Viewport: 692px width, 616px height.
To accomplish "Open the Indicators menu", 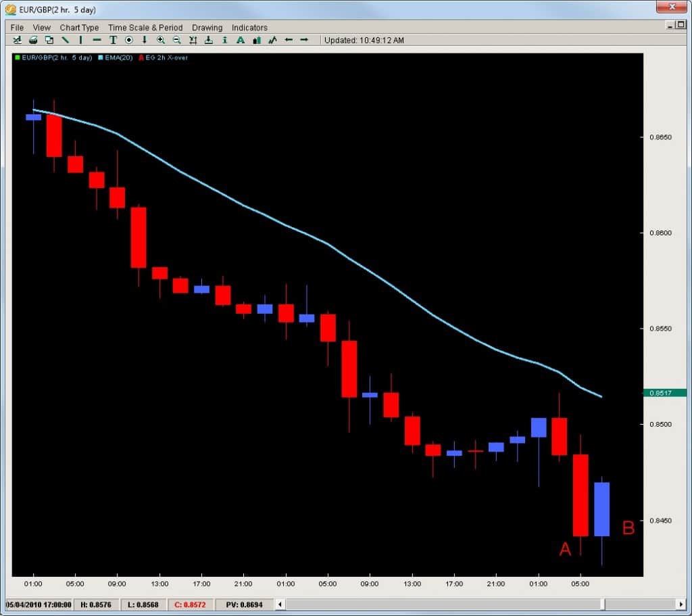I will pyautogui.click(x=249, y=27).
